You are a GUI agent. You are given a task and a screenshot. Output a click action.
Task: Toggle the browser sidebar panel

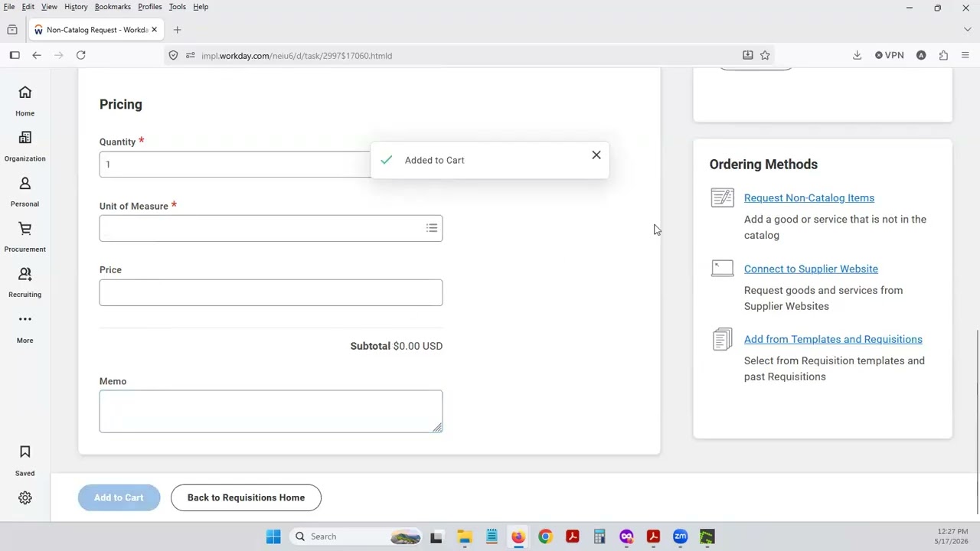pyautogui.click(x=15, y=55)
